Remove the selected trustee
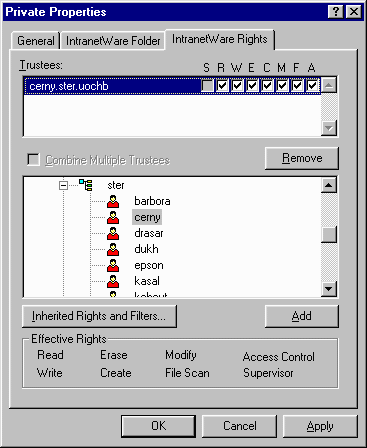The width and height of the screenshot is (367, 448). point(302,158)
